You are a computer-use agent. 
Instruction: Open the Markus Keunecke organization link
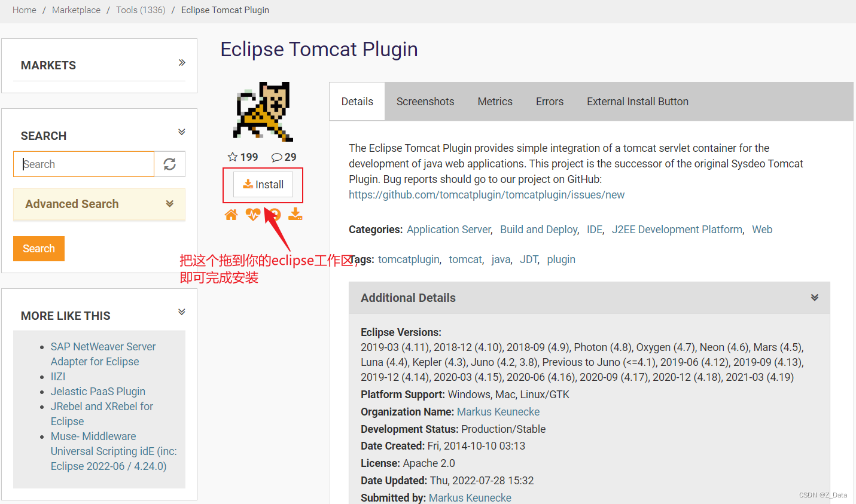tap(498, 411)
